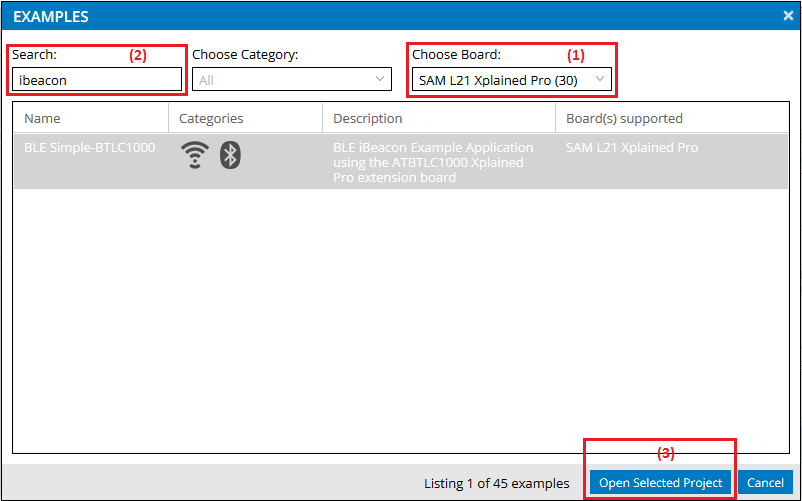This screenshot has height=501, width=802.
Task: Click the Bluetooth category icon
Action: (230, 155)
